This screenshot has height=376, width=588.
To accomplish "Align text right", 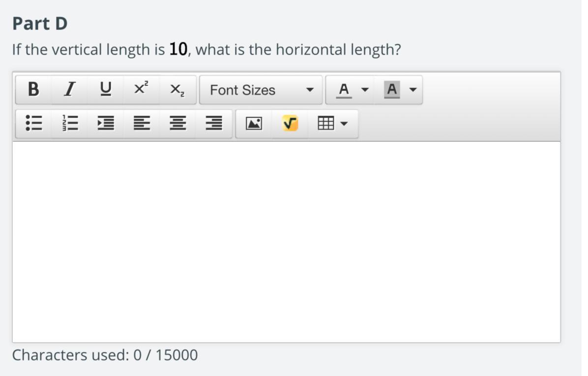I will click(214, 124).
